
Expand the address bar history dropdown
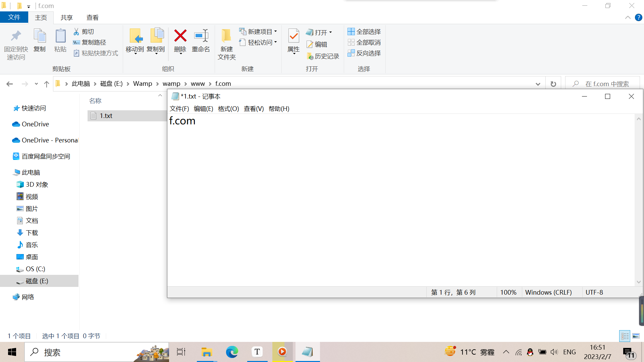click(538, 84)
